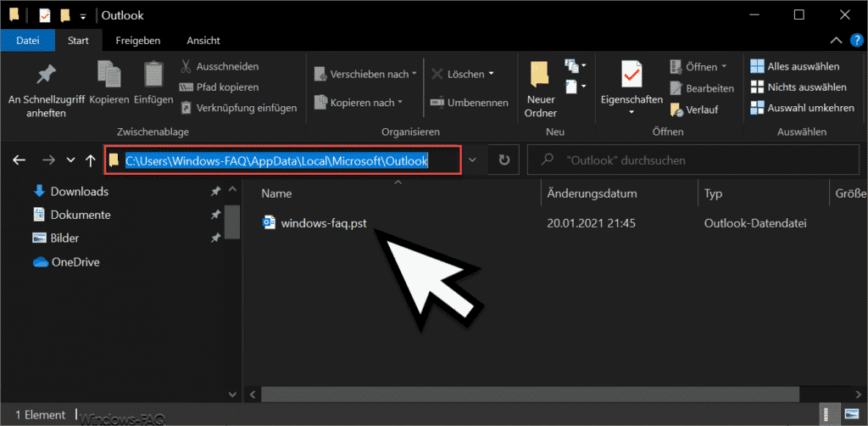Click the quick access properties checkmark icon
Image resolution: width=868 pixels, height=426 pixels.
45,15
